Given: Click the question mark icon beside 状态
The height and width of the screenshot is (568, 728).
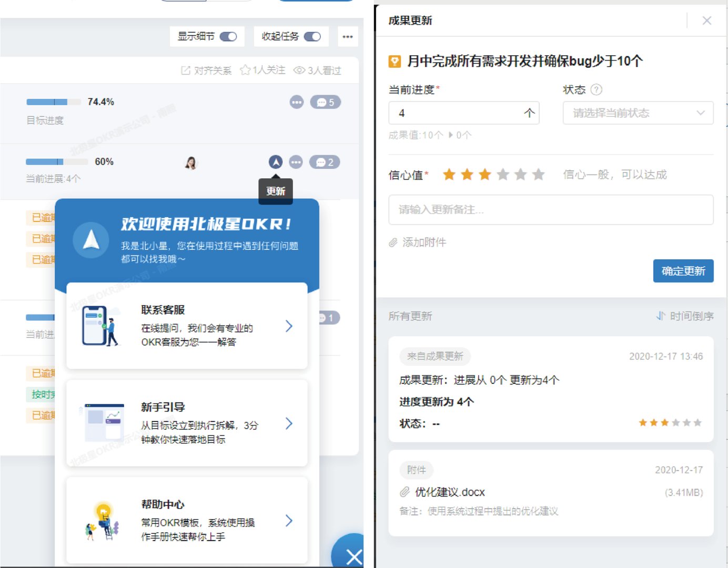Looking at the screenshot, I should pos(596,89).
